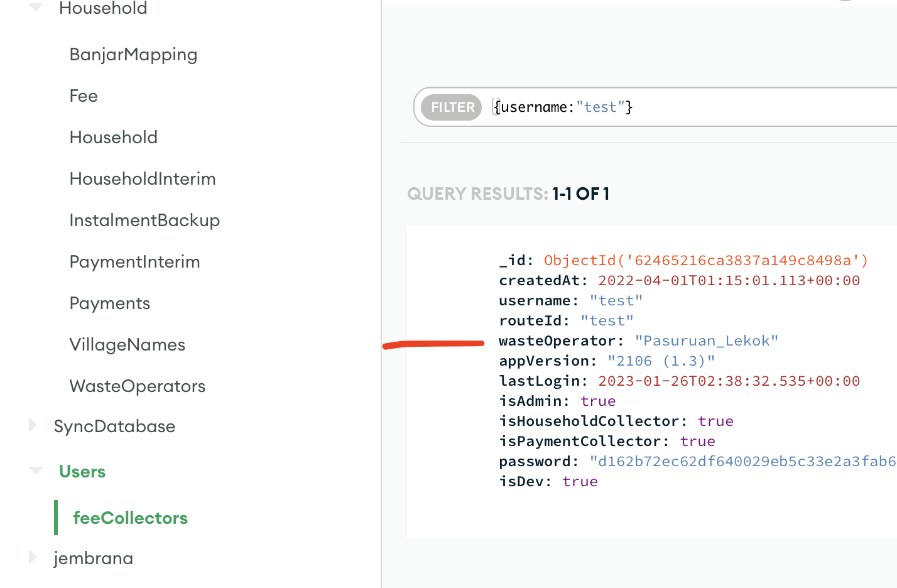The height and width of the screenshot is (588, 897).
Task: Expand the SyncDatabase database arrow
Action: [33, 425]
